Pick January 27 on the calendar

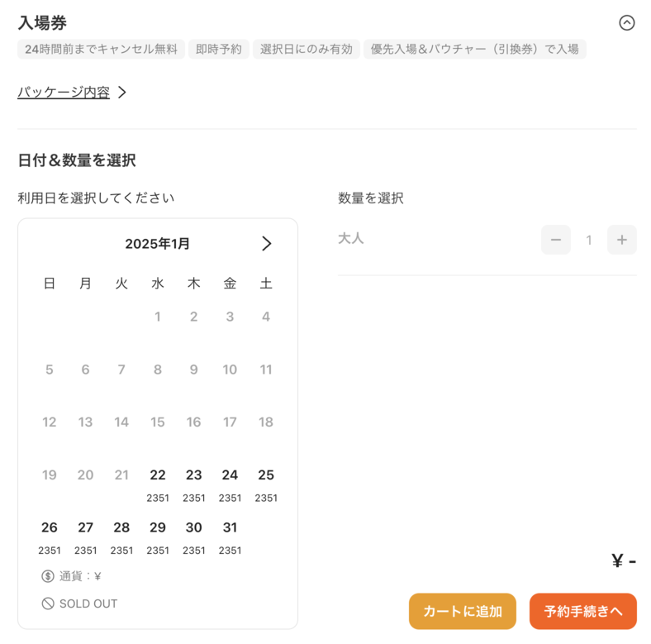[86, 537]
